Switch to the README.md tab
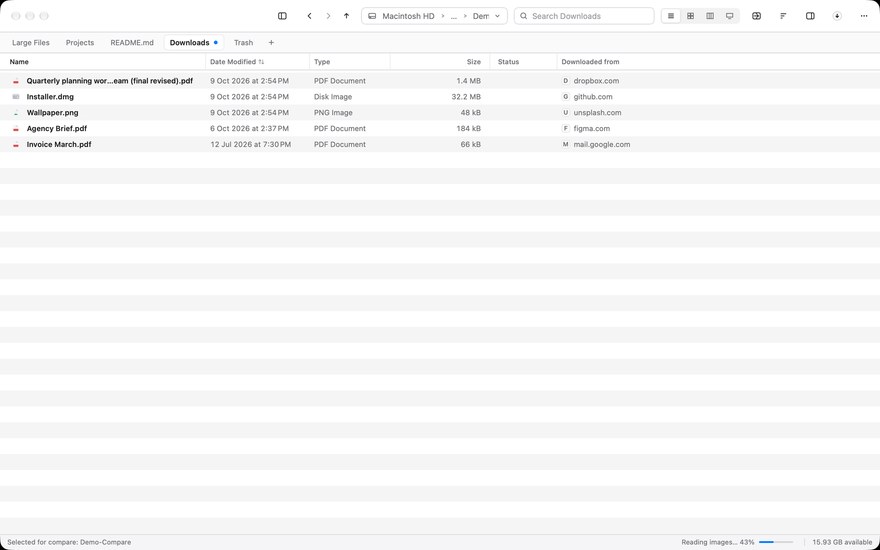880x550 pixels. 132,42
